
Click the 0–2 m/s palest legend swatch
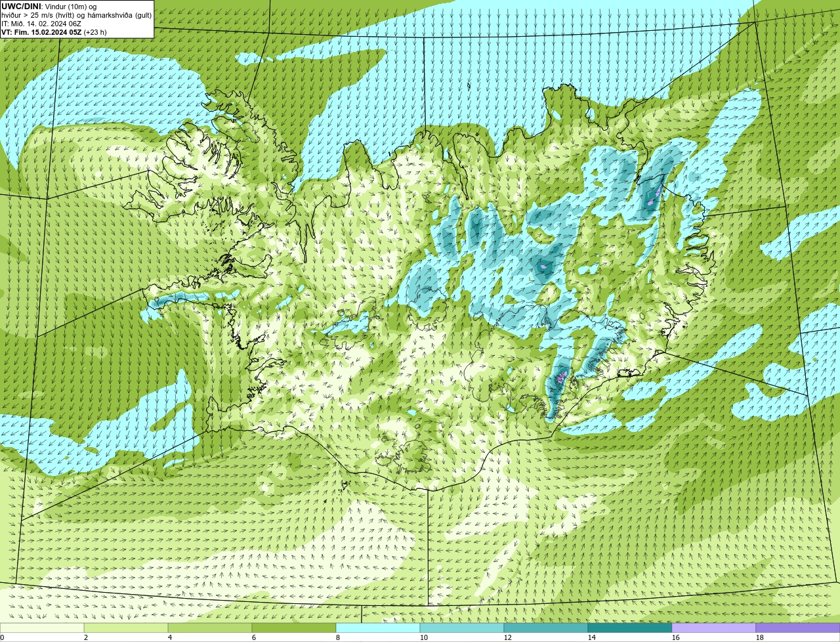click(x=42, y=628)
